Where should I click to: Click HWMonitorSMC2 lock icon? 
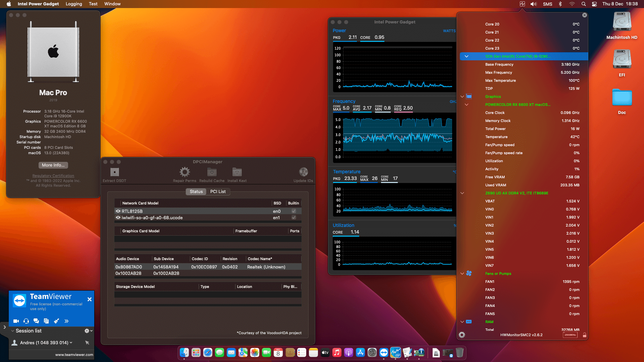point(585,335)
